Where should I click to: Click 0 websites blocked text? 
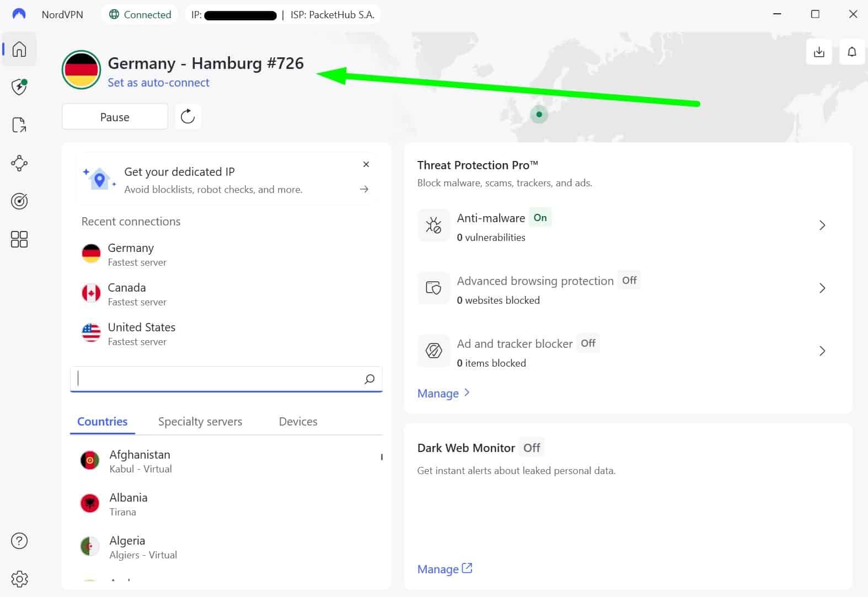click(x=498, y=300)
